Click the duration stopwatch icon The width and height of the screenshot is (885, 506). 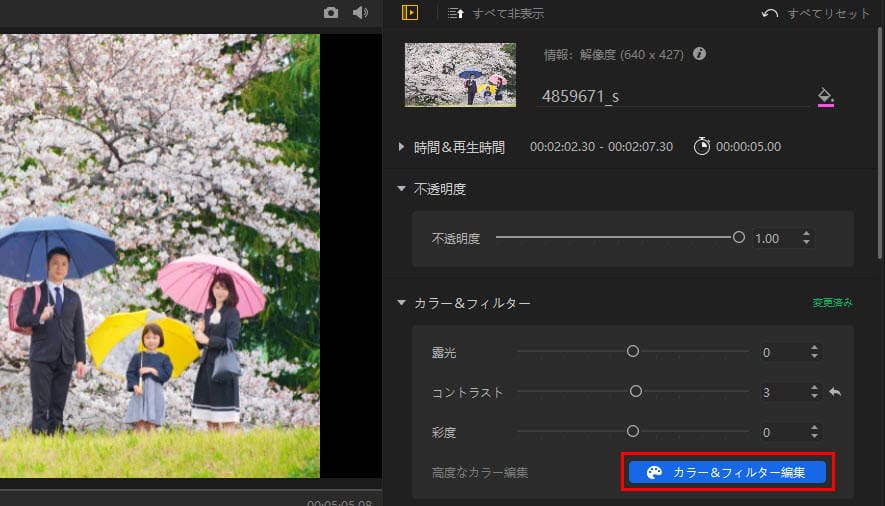click(x=702, y=146)
